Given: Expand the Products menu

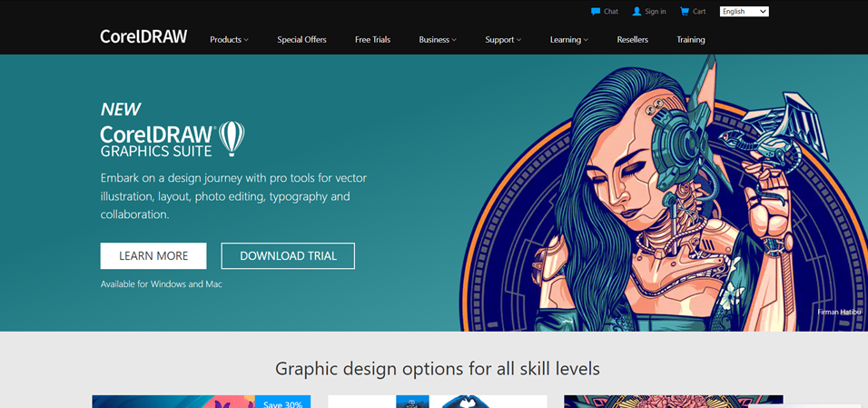Looking at the screenshot, I should point(229,40).
